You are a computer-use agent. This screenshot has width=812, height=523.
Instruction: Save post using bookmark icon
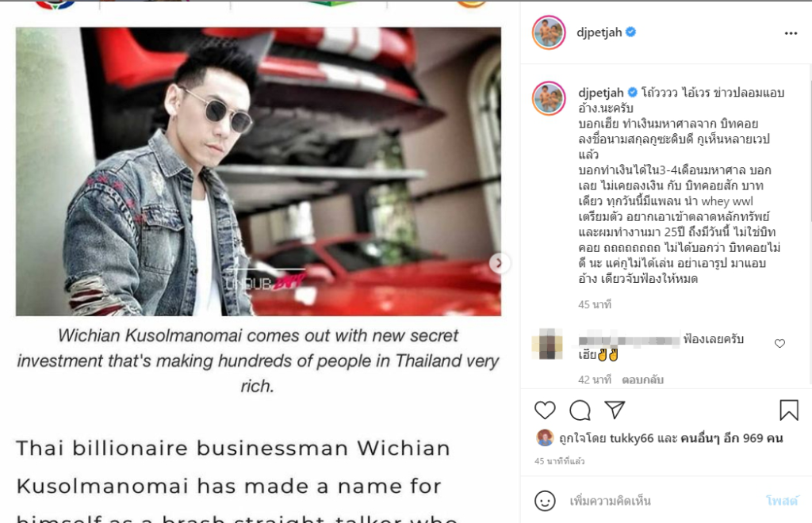789,410
